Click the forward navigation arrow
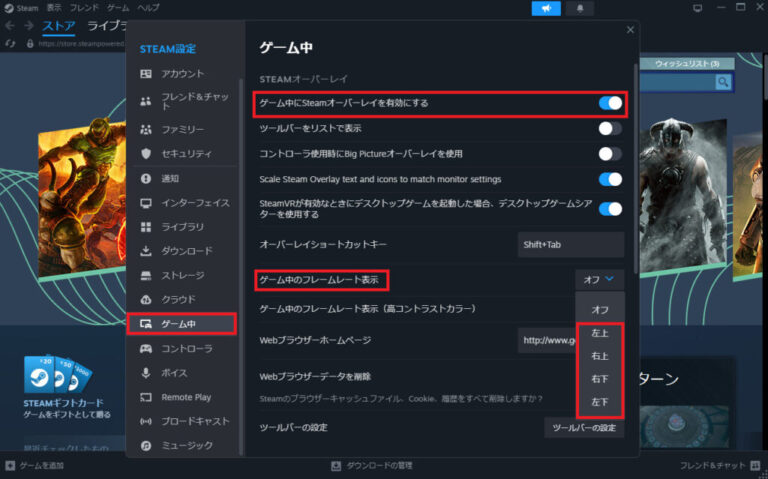Viewport: 768px width, 479px height. click(29, 25)
